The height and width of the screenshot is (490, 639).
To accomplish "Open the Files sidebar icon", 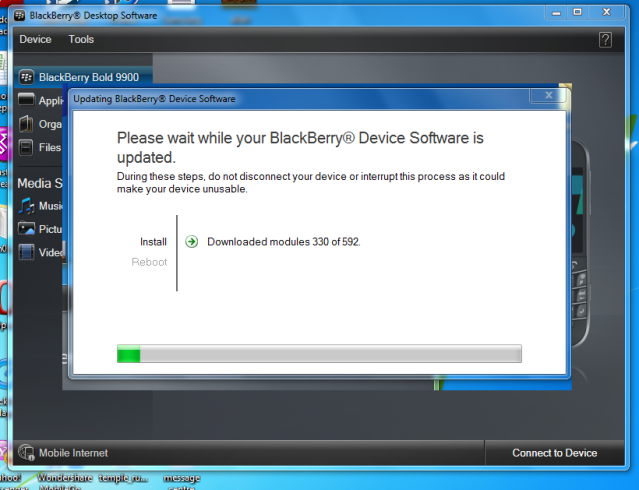I will [x=27, y=148].
